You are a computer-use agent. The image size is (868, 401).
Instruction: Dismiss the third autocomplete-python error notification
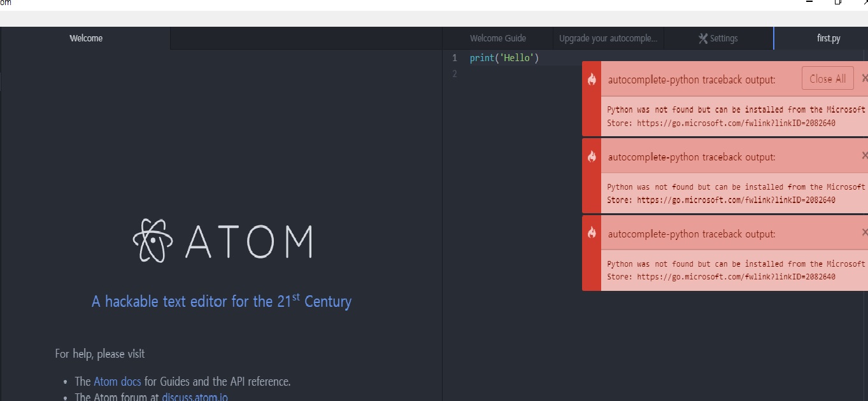click(864, 232)
